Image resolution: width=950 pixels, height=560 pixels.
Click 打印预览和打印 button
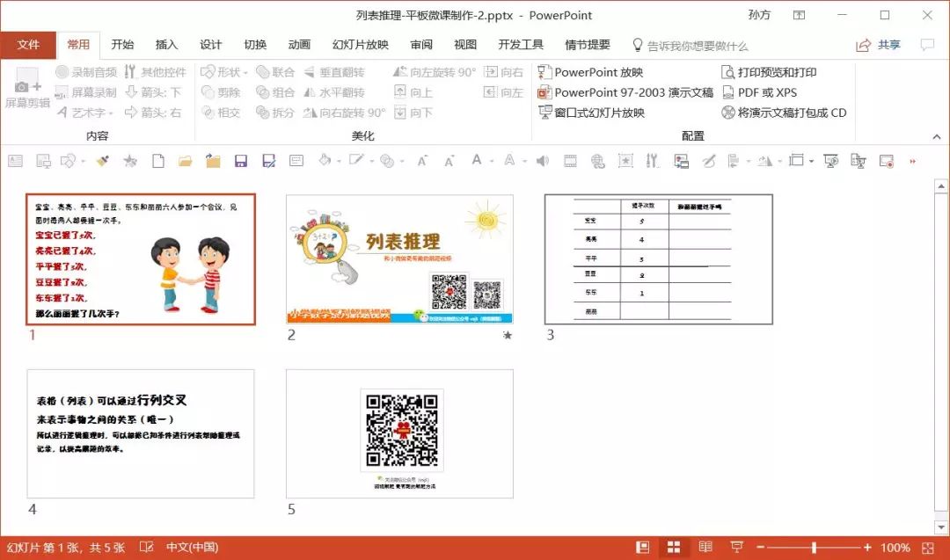coord(770,72)
